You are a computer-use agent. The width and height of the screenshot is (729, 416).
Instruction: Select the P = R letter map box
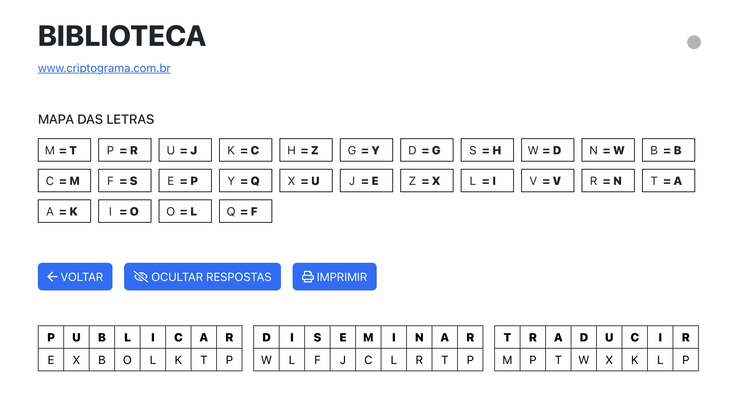[x=125, y=150]
